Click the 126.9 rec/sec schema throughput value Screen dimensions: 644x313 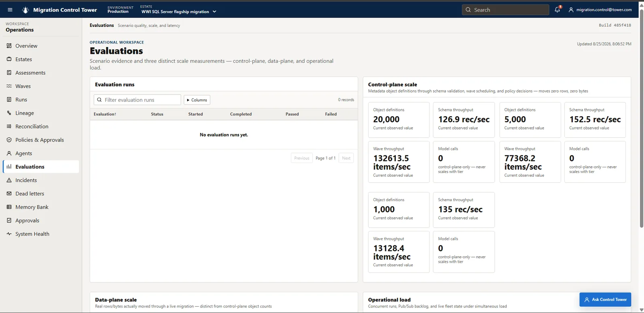coord(464,119)
